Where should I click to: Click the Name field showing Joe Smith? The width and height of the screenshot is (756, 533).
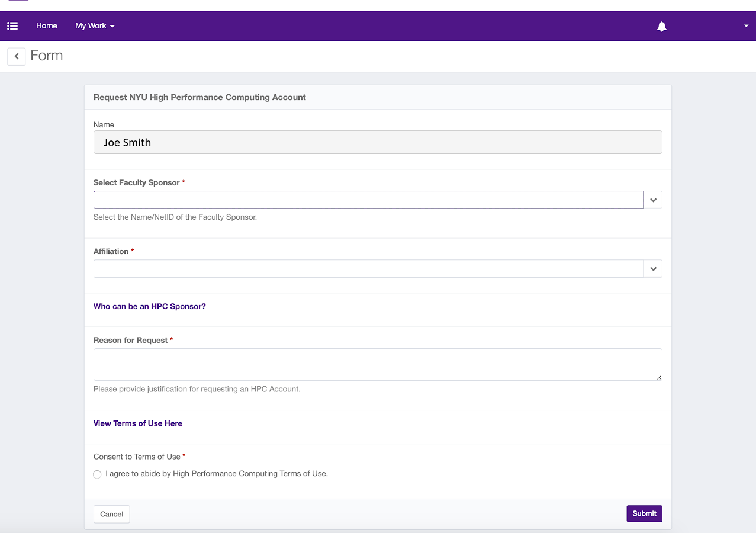378,142
